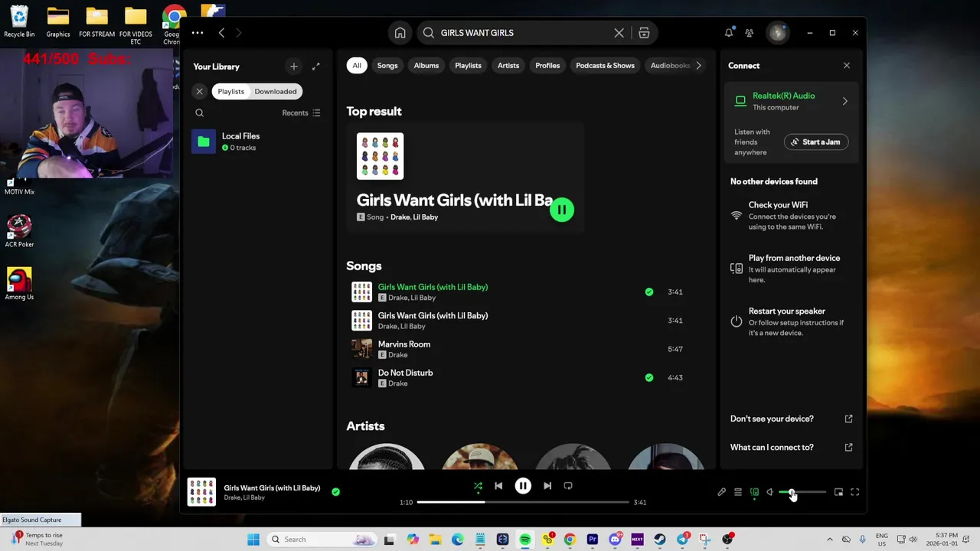Screen dimensions: 980x551
Task: Expand the Realtek(R) Audio device options
Action: pos(845,101)
